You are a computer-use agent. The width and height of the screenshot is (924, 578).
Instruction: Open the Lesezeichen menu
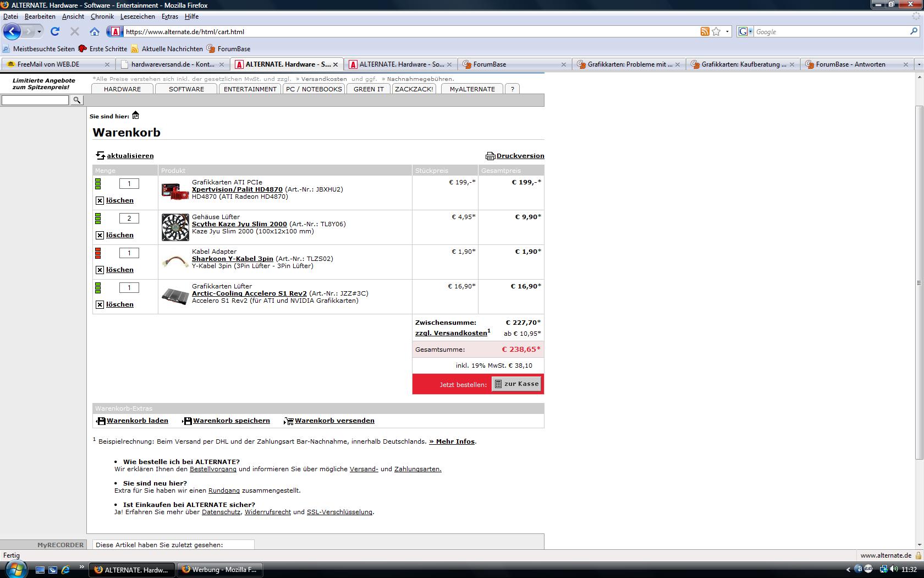(x=137, y=17)
